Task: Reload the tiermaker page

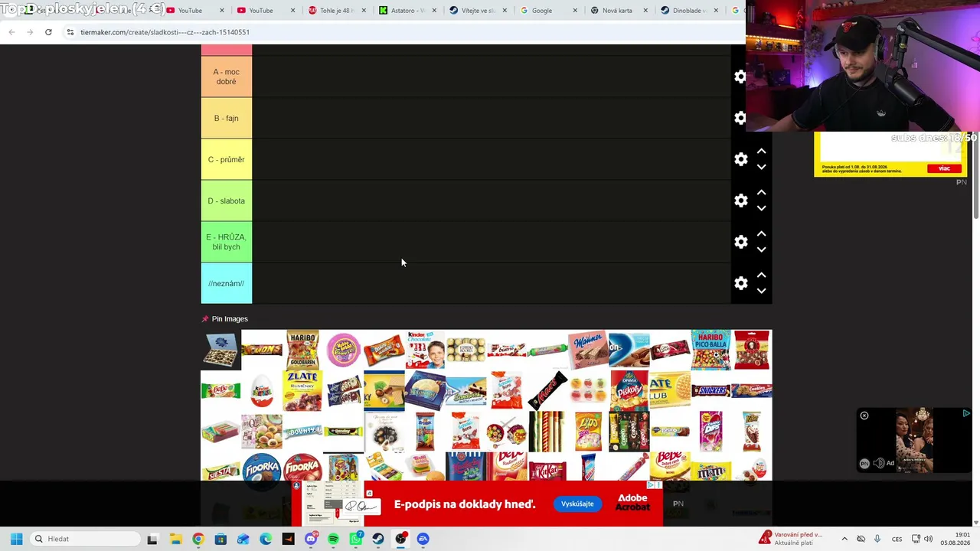Action: click(x=48, y=32)
